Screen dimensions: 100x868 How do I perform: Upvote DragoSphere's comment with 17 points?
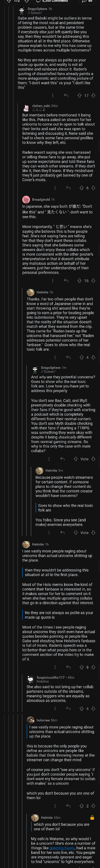point(79,96)
